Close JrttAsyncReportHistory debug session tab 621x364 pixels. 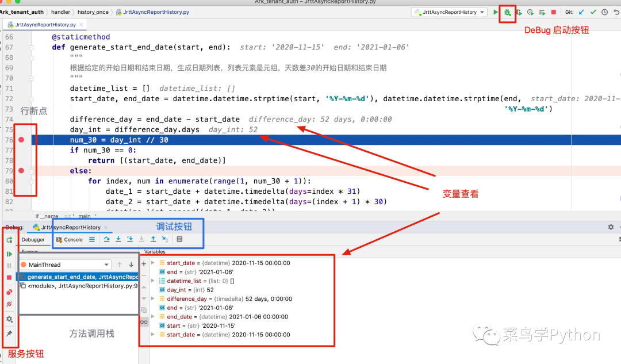coord(106,227)
